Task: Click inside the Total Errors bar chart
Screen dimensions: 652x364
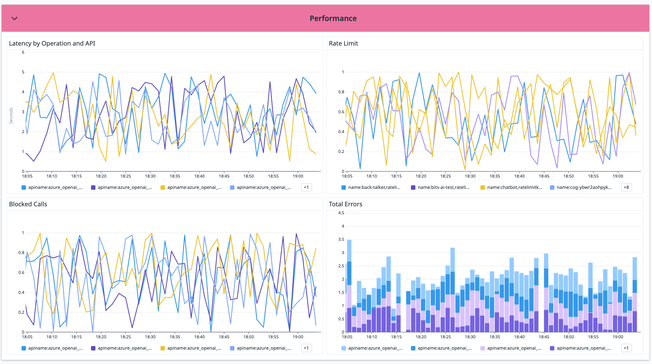Action: [493, 272]
